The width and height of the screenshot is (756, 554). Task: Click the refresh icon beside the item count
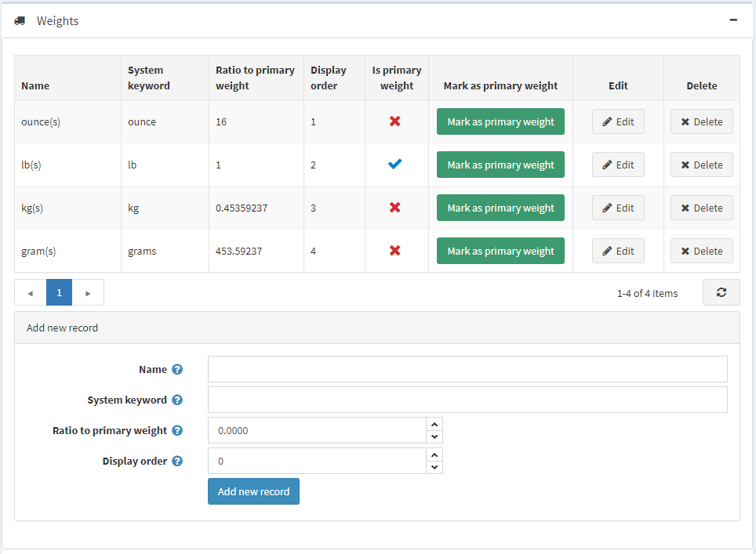[721, 292]
